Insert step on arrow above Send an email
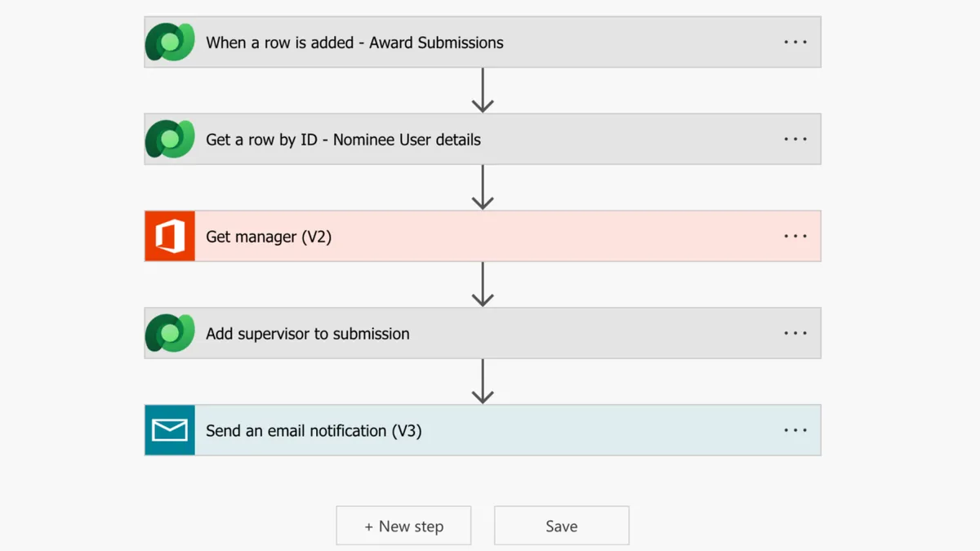980x551 pixels. click(483, 382)
